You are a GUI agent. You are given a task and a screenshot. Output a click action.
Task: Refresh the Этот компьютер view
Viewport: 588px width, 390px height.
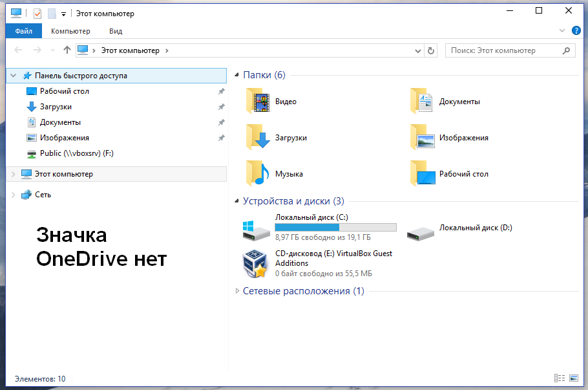tap(431, 50)
